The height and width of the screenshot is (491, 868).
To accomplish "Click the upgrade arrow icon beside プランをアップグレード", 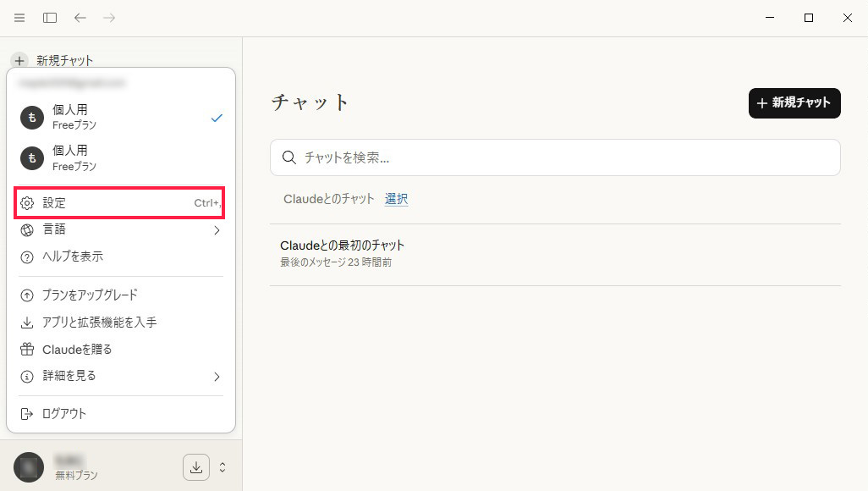I will [x=26, y=296].
